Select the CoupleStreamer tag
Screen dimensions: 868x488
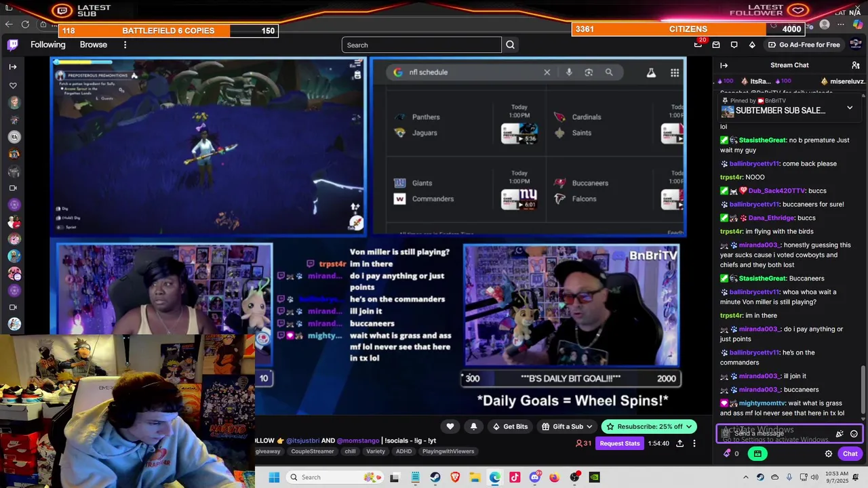[x=313, y=451]
